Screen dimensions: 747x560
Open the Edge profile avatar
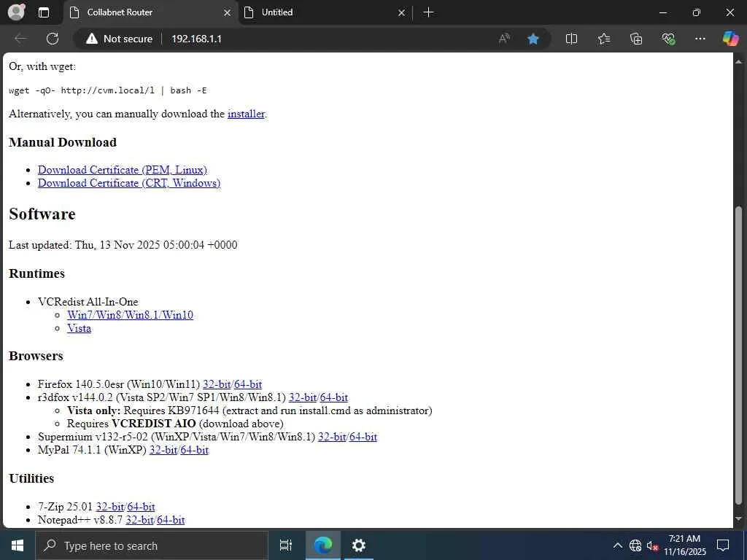(x=16, y=12)
